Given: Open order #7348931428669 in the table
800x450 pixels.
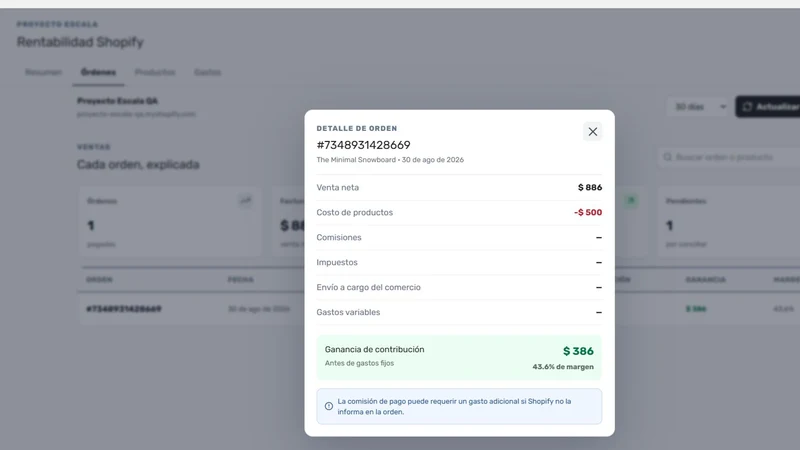Looking at the screenshot, I should tap(123, 309).
